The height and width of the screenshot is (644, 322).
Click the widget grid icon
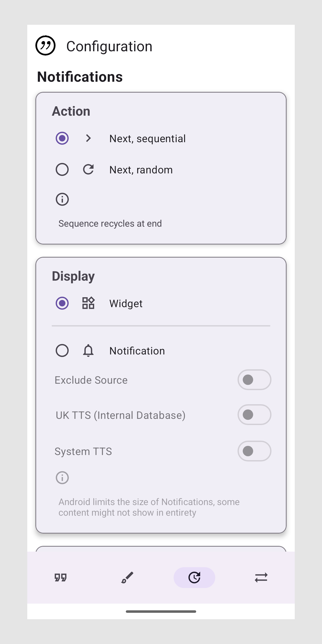pyautogui.click(x=88, y=303)
